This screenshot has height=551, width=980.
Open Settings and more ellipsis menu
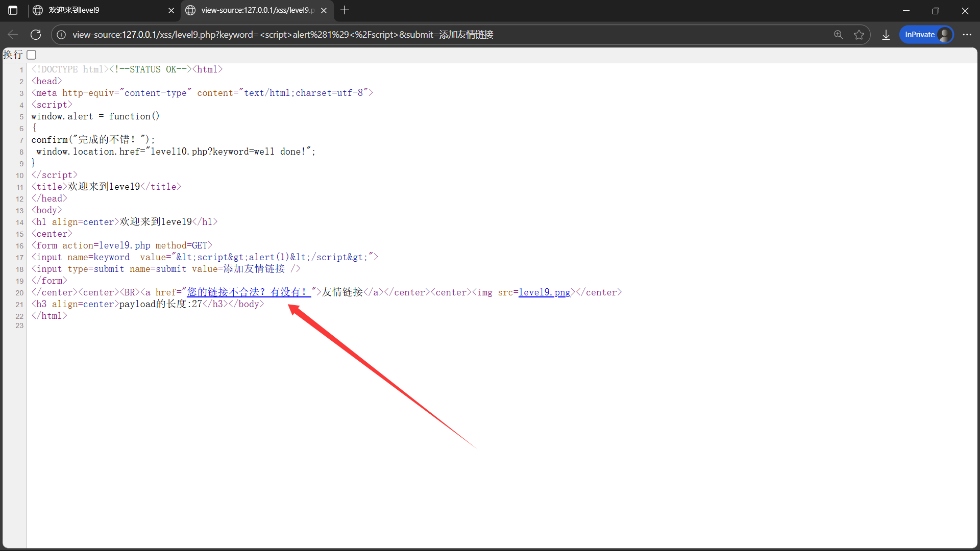click(967, 35)
